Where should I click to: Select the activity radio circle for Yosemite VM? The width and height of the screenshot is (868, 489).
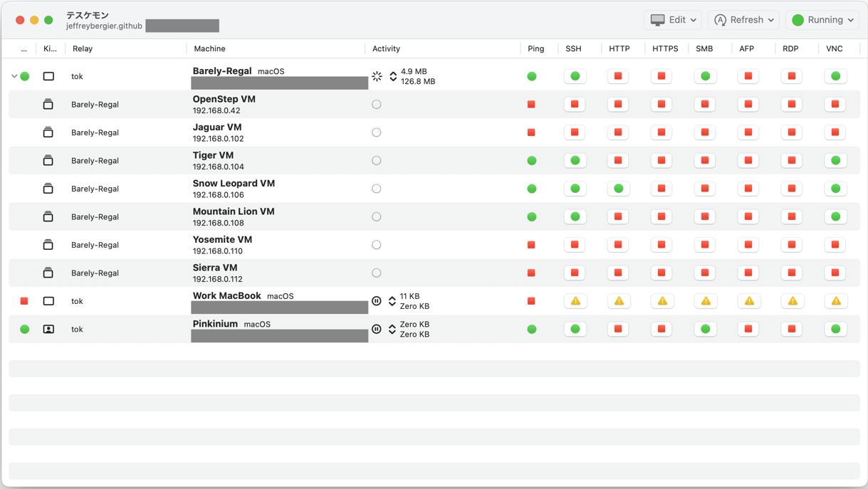(377, 245)
